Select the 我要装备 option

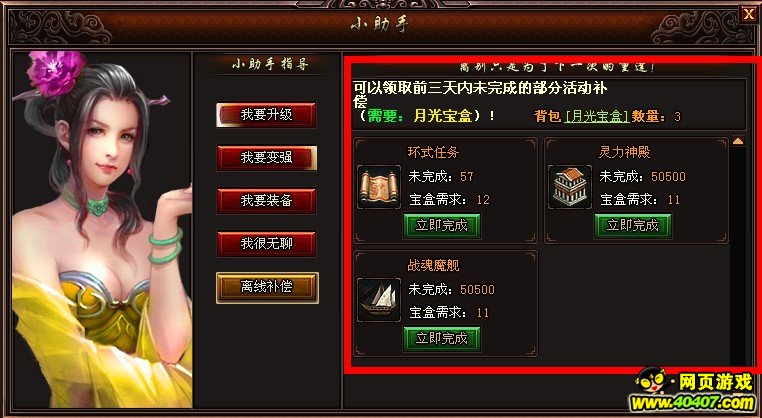coord(266,201)
